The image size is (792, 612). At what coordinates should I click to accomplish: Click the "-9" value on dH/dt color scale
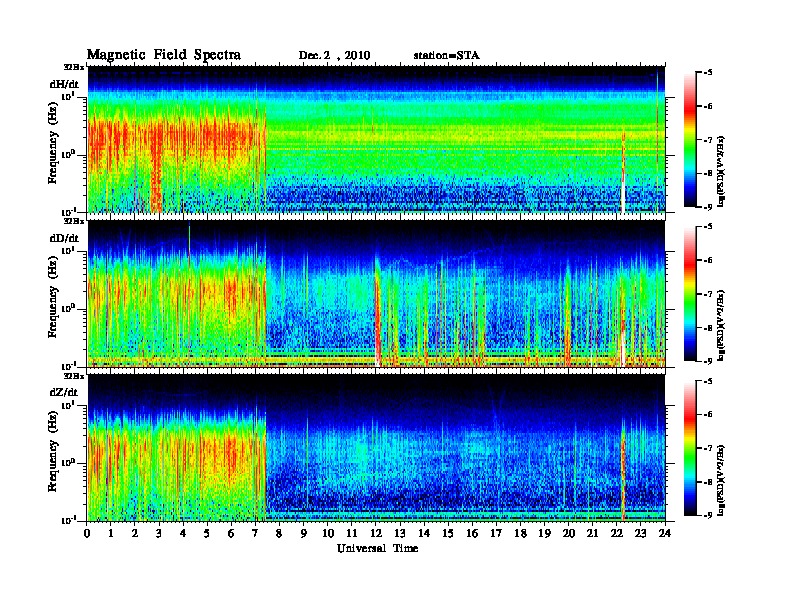pos(708,207)
